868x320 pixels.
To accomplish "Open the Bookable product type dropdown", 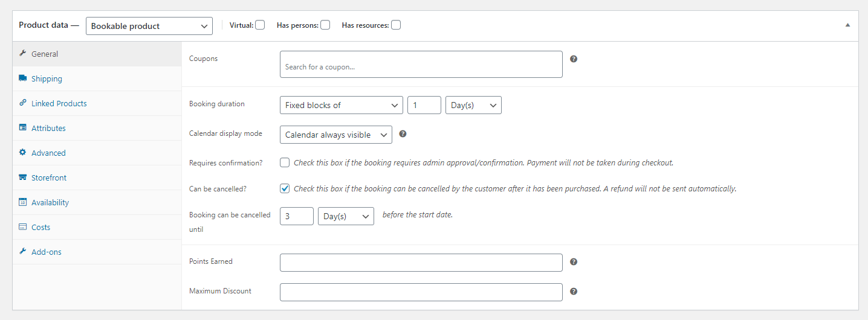I will point(149,26).
